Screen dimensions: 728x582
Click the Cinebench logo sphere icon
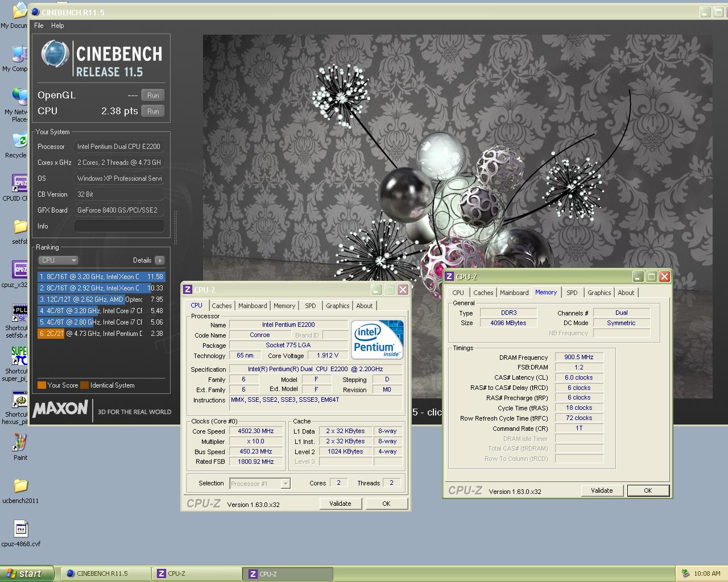[x=55, y=55]
